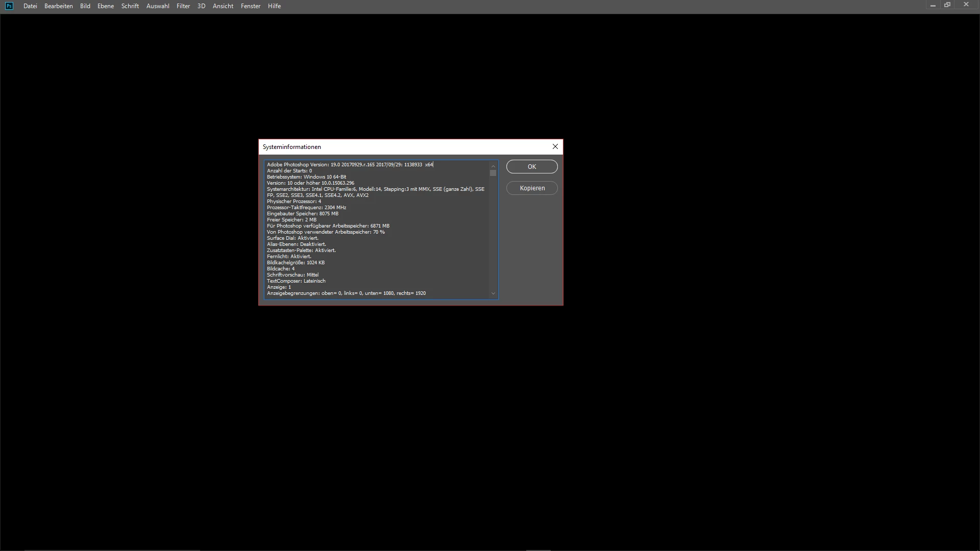Open the Ansicht menu
The width and height of the screenshot is (980, 551).
223,6
